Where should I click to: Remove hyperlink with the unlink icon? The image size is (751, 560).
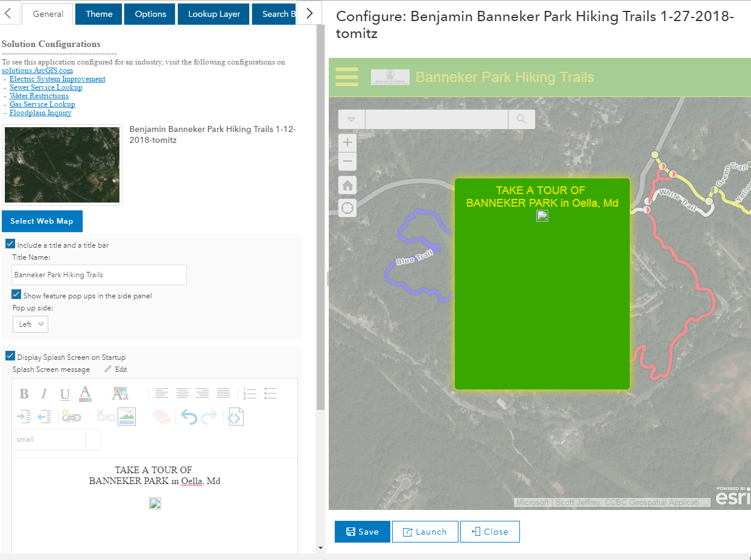[106, 417]
